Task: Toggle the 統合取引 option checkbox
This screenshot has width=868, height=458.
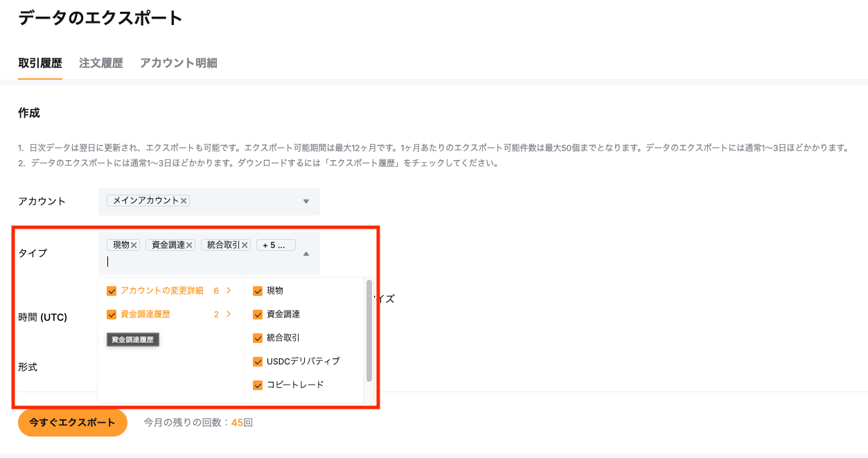Action: point(258,338)
